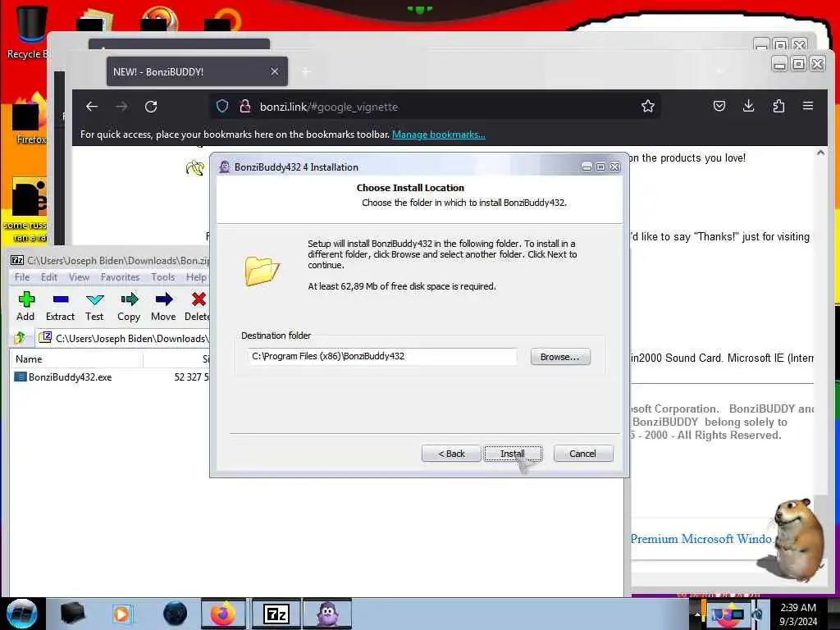Bookmark this page with the star icon
840x630 pixels.
pyautogui.click(x=648, y=106)
